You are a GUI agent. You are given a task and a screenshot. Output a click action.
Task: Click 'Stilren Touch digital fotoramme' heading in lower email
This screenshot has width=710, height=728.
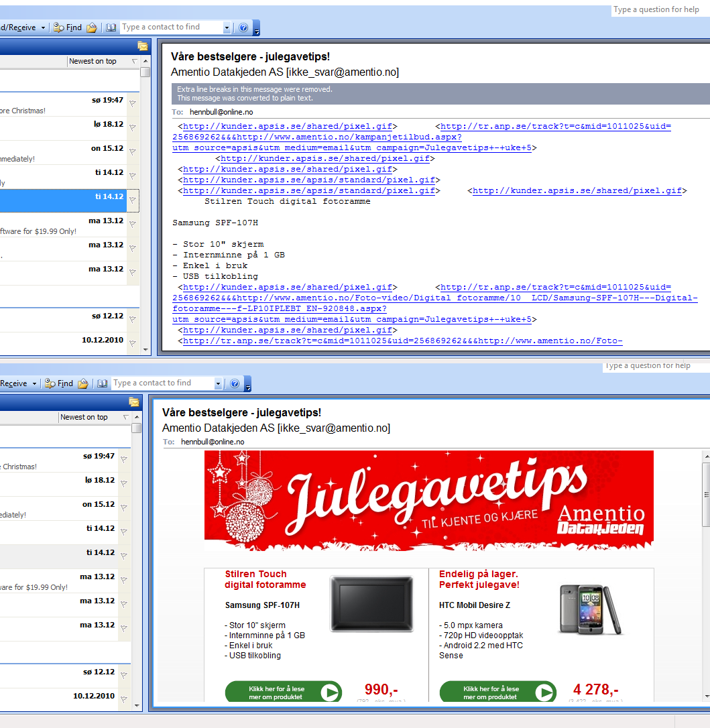click(x=265, y=579)
